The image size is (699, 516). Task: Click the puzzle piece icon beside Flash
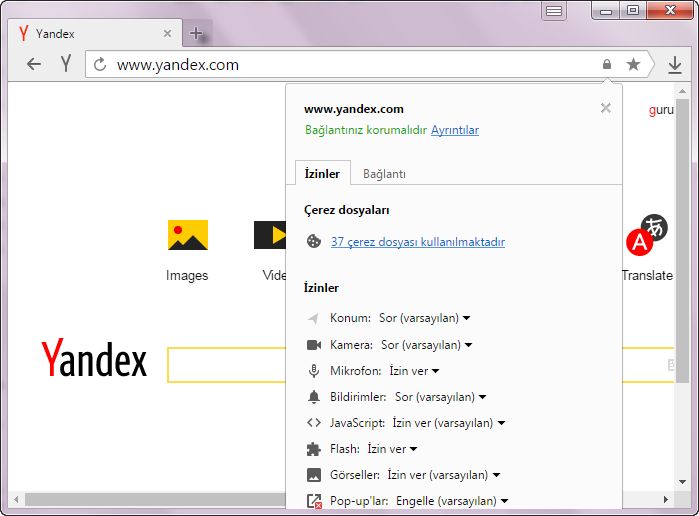[x=314, y=449]
